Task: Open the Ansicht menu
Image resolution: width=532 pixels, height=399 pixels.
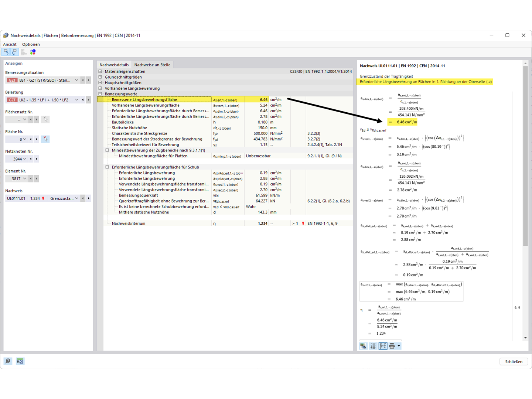Action: click(x=10, y=44)
